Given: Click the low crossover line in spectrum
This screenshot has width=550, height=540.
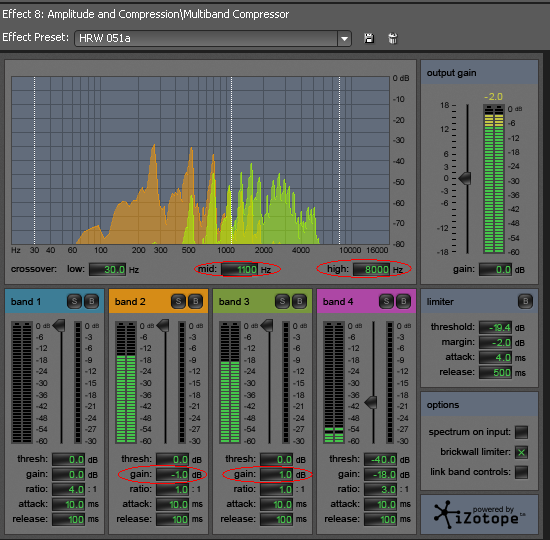Looking at the screenshot, I should 34,160.
